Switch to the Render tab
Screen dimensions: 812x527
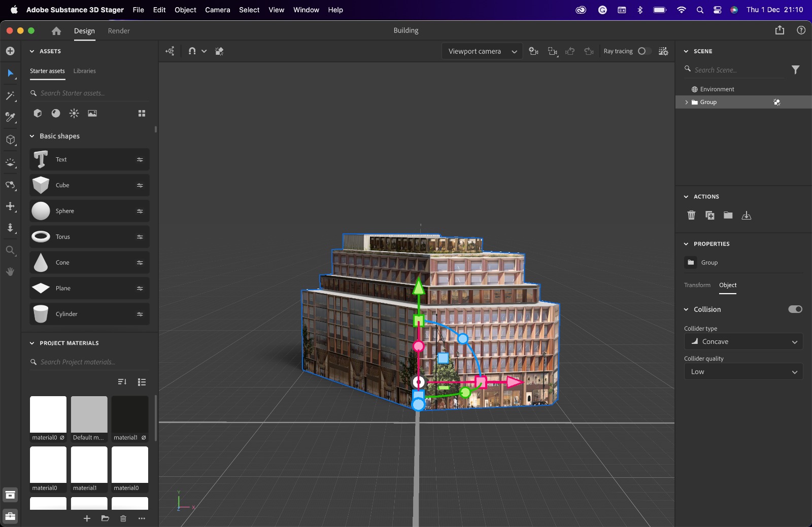pos(119,31)
